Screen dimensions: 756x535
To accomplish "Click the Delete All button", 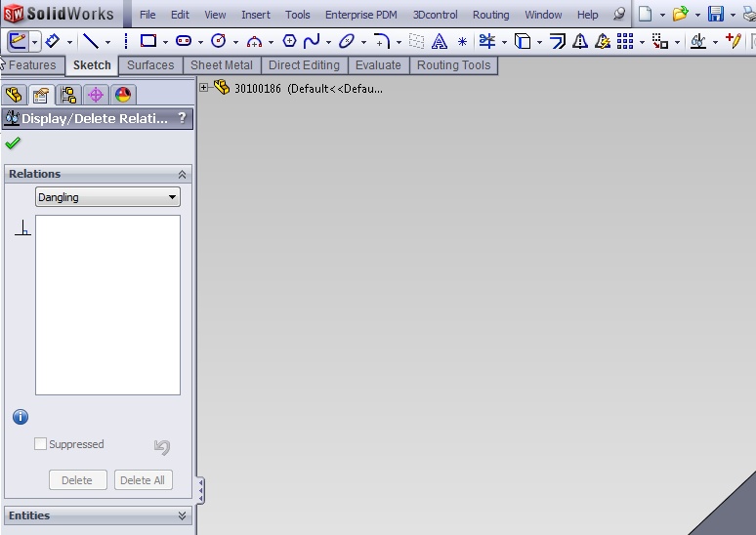I will [x=143, y=480].
